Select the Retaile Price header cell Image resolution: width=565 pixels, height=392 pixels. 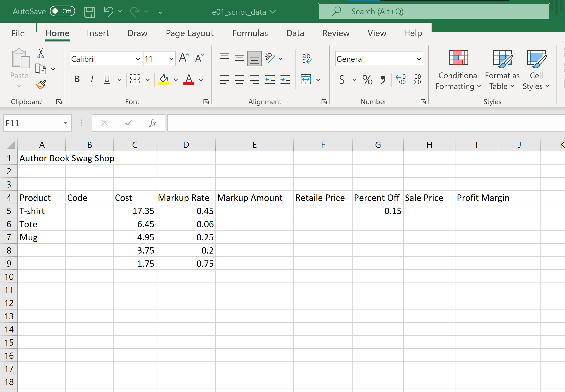(323, 198)
